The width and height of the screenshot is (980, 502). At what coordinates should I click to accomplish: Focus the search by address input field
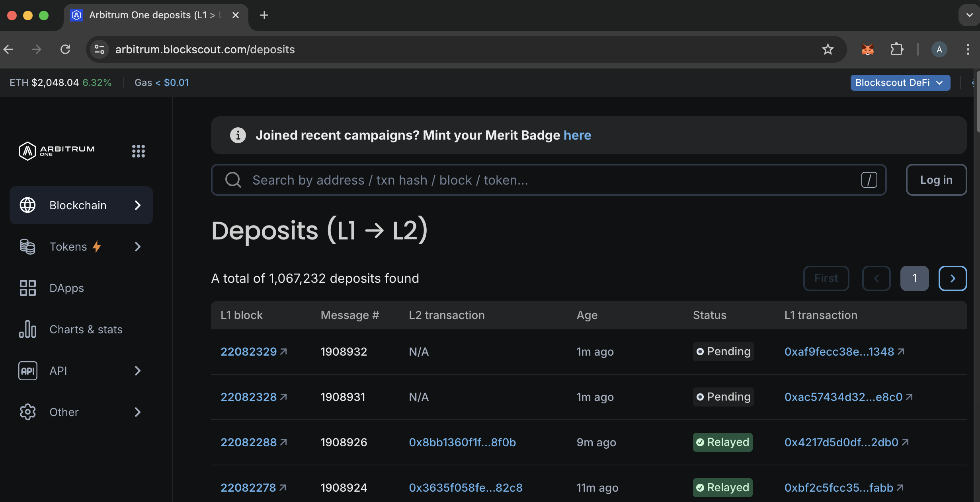[549, 180]
